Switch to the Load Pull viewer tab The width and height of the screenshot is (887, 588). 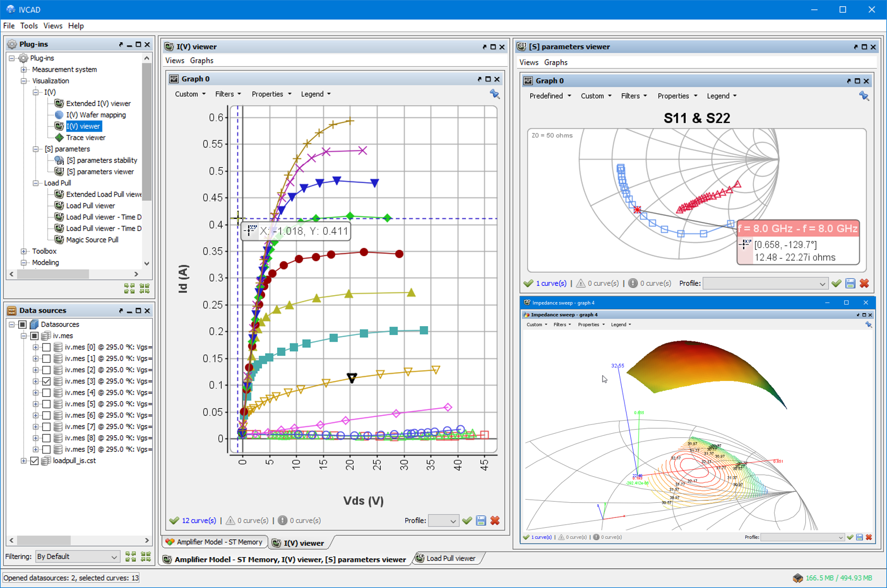tap(446, 558)
